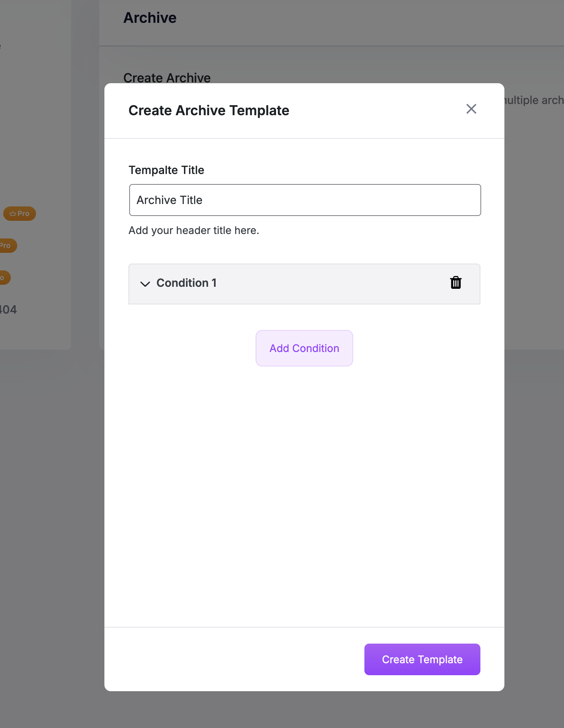This screenshot has width=564, height=728.
Task: Open the 404 sidebar item
Action: click(x=8, y=310)
